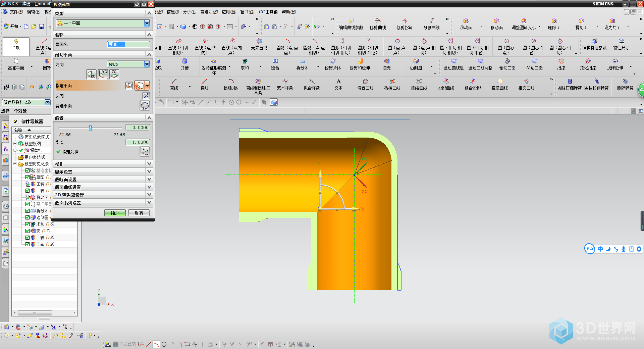
Task: Select the 投影曲线 project curve tool
Action: pyautogui.click(x=446, y=84)
